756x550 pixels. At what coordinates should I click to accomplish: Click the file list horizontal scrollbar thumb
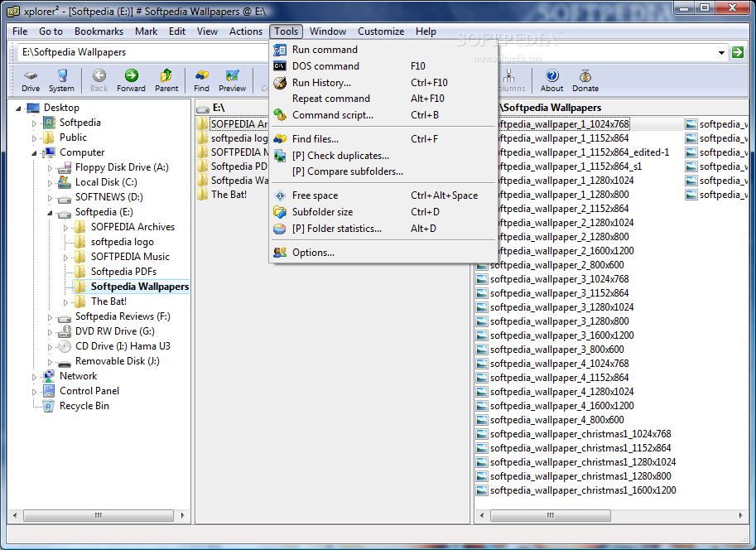click(x=550, y=515)
